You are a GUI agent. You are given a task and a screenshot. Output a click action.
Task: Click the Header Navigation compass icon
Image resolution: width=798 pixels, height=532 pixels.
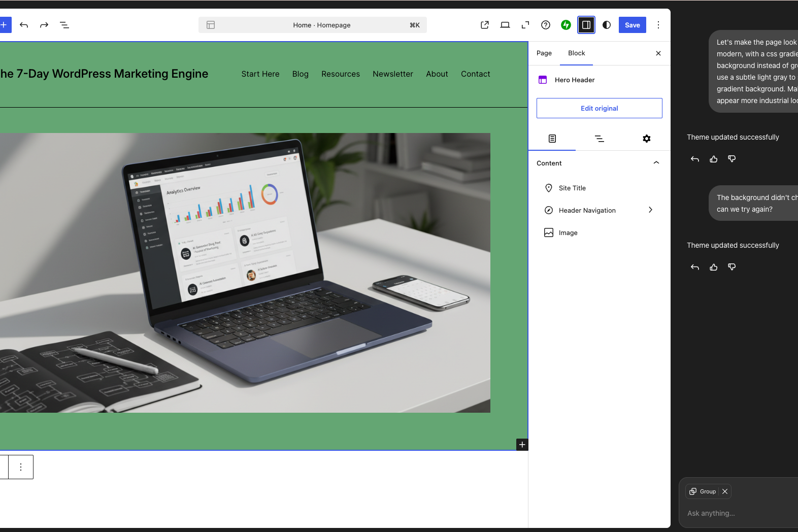click(549, 210)
